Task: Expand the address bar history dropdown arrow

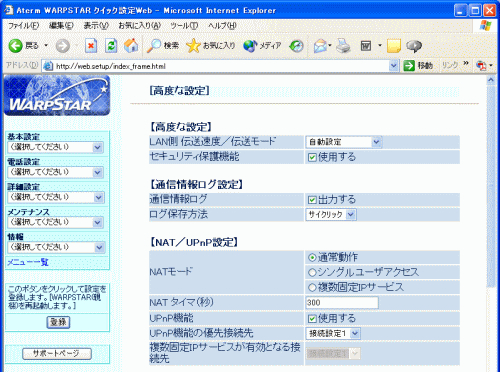Action: 393,66
